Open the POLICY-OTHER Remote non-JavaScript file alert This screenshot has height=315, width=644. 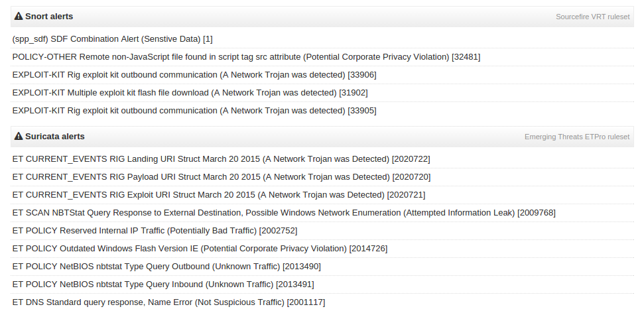[322, 57]
